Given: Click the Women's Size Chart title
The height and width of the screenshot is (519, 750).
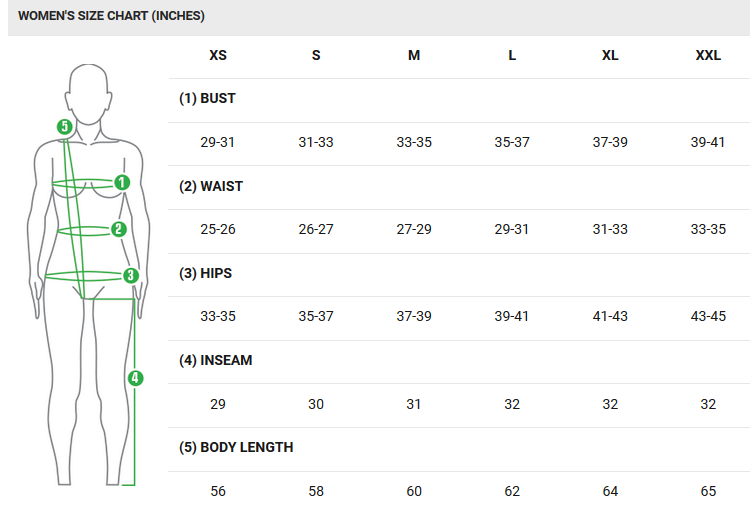Looking at the screenshot, I should (112, 17).
